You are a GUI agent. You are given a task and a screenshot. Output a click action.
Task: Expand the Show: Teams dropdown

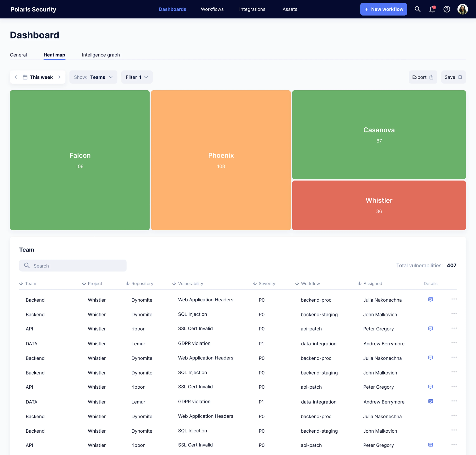click(x=93, y=77)
